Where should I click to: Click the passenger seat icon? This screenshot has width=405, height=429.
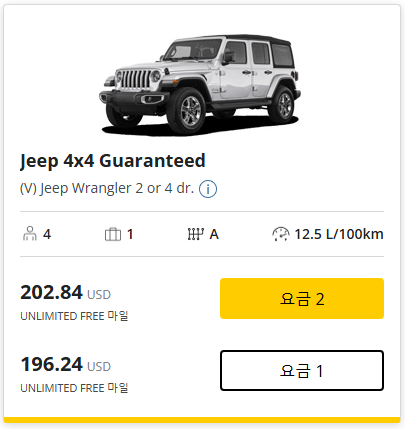[30, 234]
